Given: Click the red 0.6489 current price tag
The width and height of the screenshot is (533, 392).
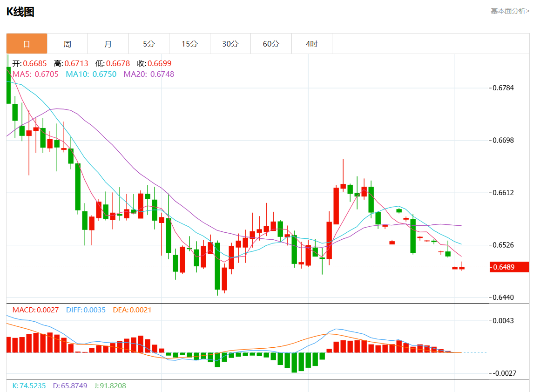Looking at the screenshot, I should pos(509,267).
